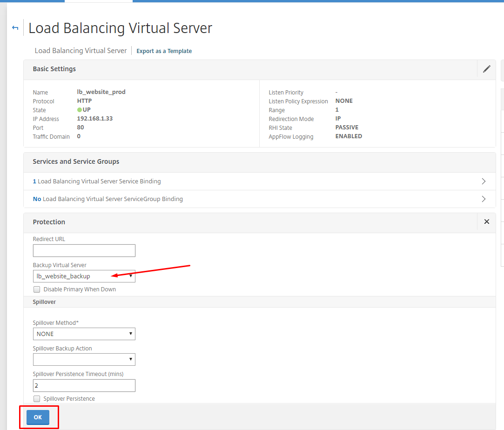Close the Protection section with X
Image resolution: width=504 pixels, height=430 pixels.
(x=487, y=222)
